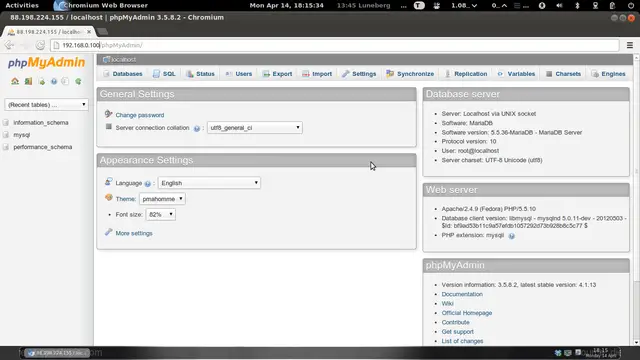Click the Chromium task in the bottom taskbar
Screen dimensions: 640x360
[x=57, y=353]
